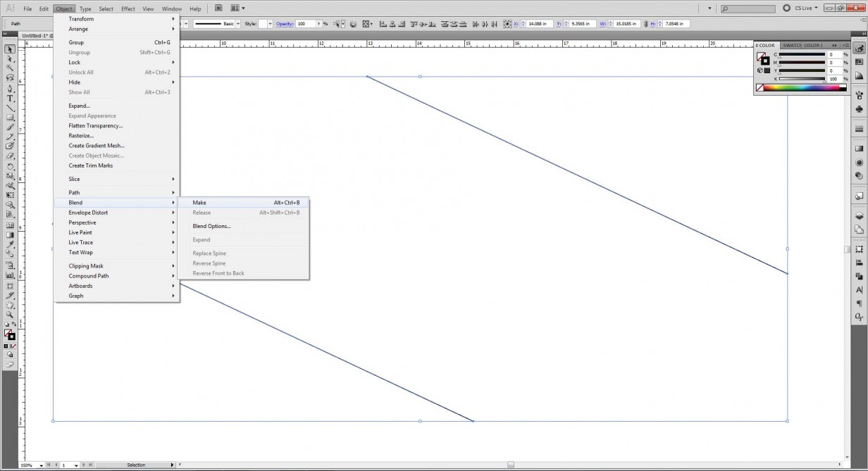Pick the Zoom tool
The width and height of the screenshot is (868, 471).
pyautogui.click(x=10, y=314)
